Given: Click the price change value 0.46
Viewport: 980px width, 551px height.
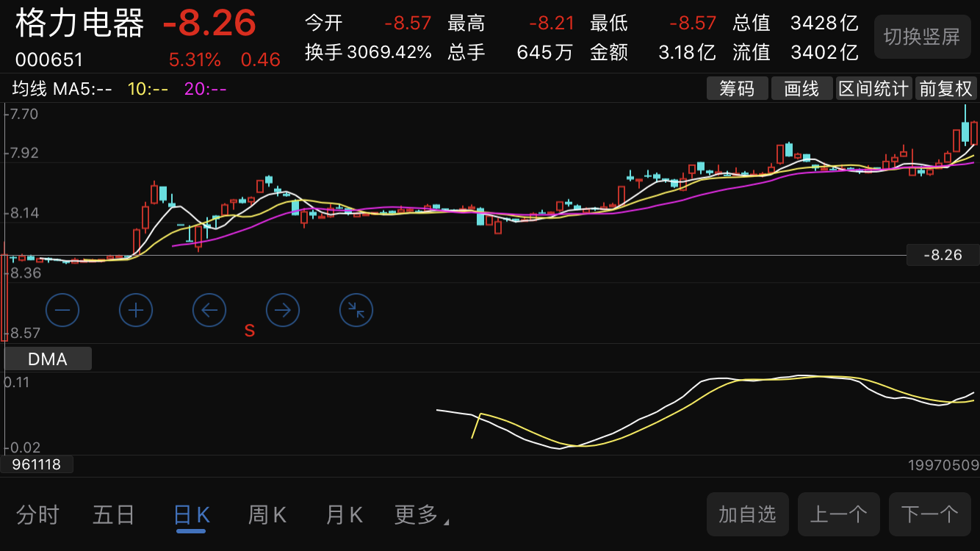Looking at the screenshot, I should (261, 60).
